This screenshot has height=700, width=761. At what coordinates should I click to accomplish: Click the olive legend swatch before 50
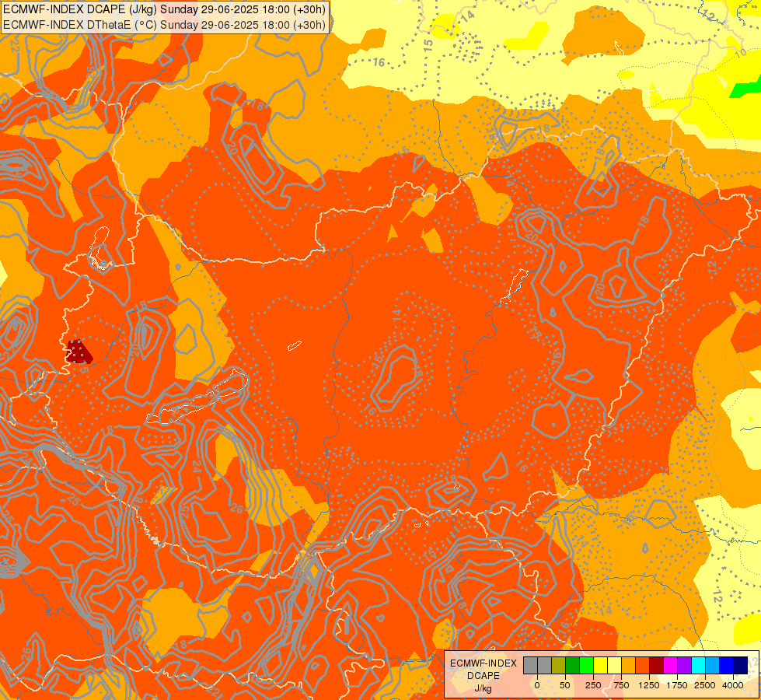[558, 665]
